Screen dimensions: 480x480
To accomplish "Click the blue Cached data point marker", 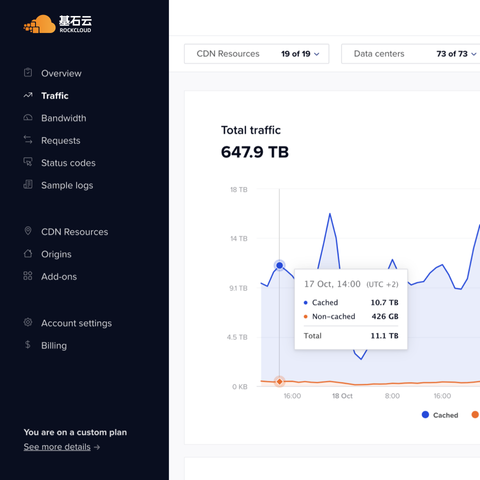I will point(280,265).
